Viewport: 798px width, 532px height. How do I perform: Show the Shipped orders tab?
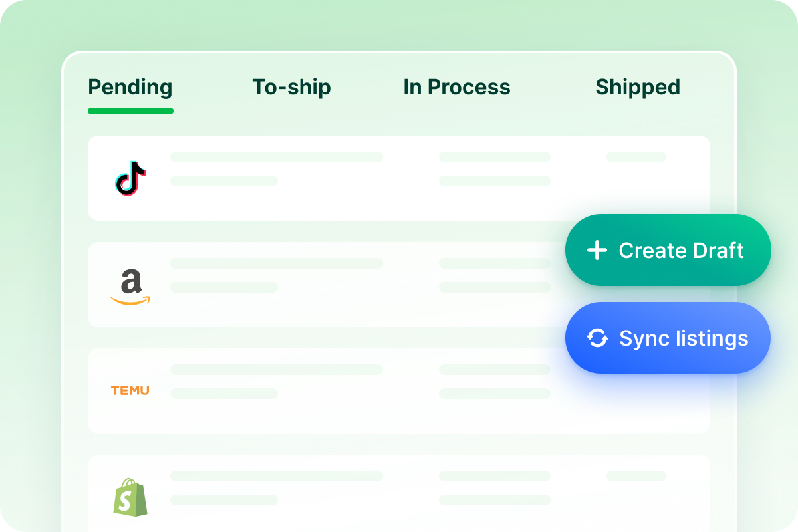tap(638, 87)
